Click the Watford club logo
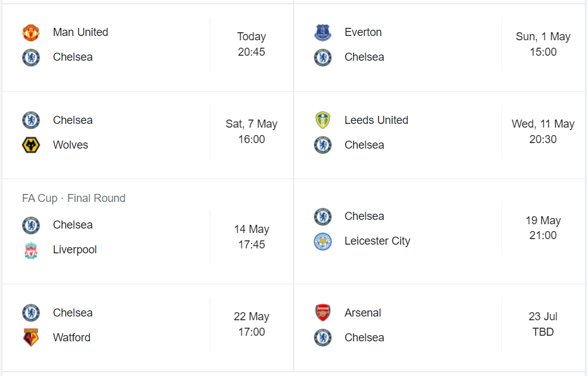This screenshot has height=376, width=588. click(x=31, y=338)
